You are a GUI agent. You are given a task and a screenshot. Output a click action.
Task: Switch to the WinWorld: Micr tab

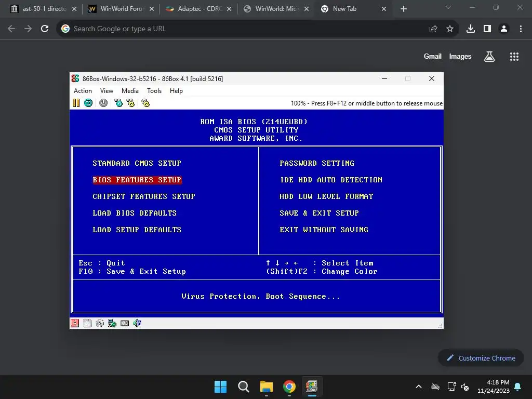coord(276,9)
